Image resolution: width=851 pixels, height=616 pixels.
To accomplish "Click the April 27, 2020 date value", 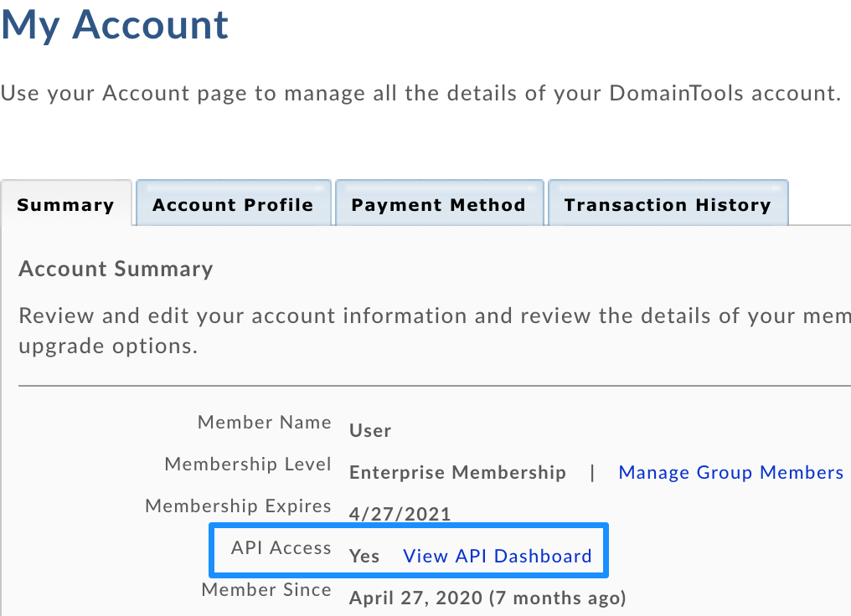I will click(488, 598).
